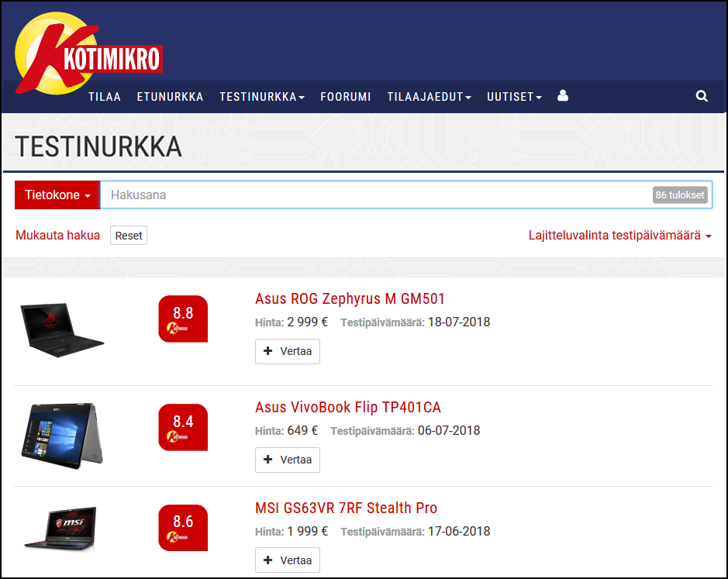Open the site search magnifier icon

[x=701, y=96]
